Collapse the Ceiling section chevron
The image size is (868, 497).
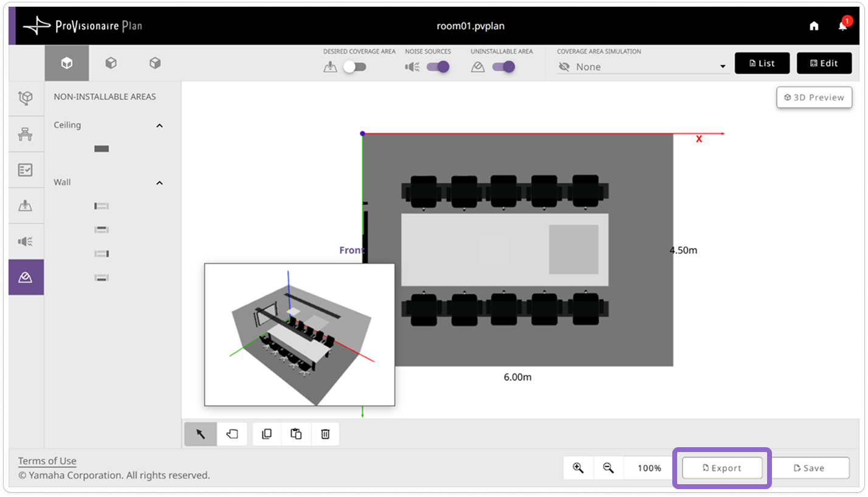(x=160, y=126)
